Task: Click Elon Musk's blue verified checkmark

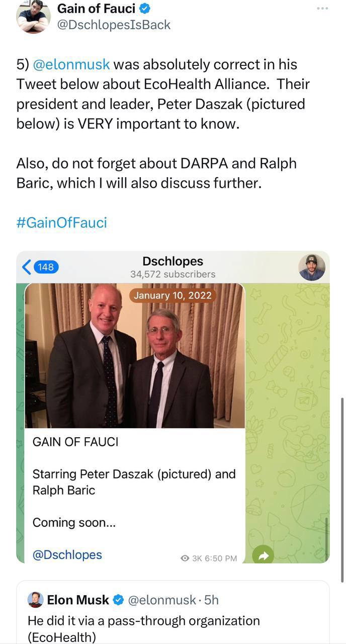Action: [118, 600]
